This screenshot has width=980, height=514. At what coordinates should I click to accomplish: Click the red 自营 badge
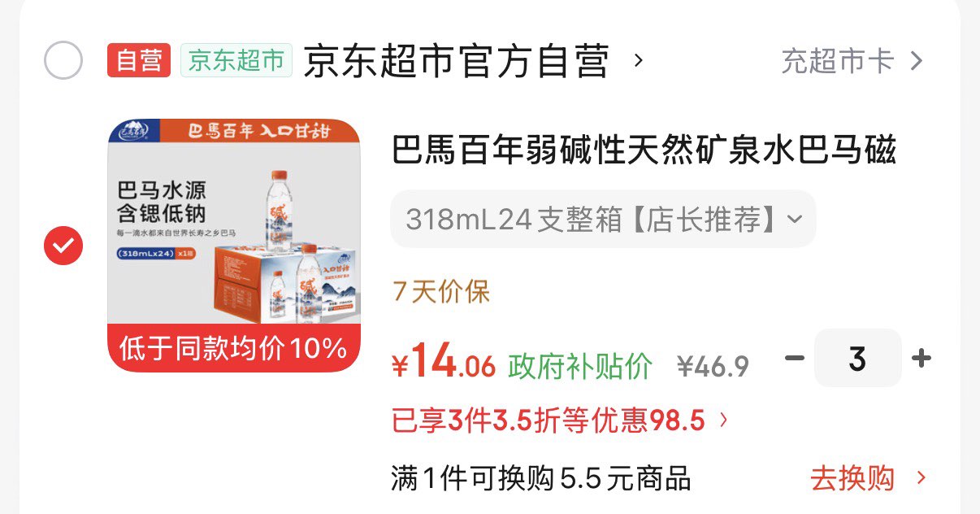click(139, 61)
